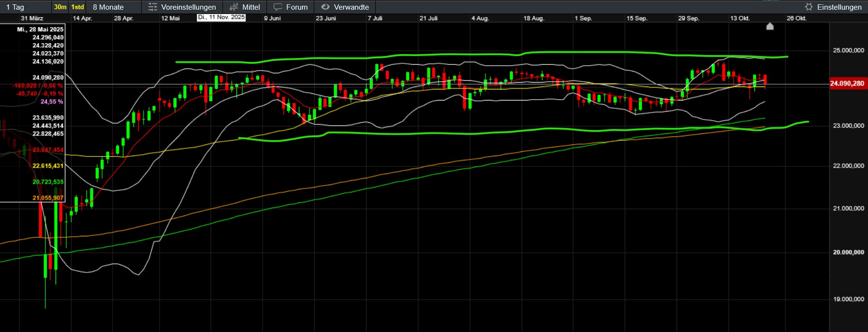Click the eye icon beside Verwandte
This screenshot has width=868, height=332.
[325, 7]
